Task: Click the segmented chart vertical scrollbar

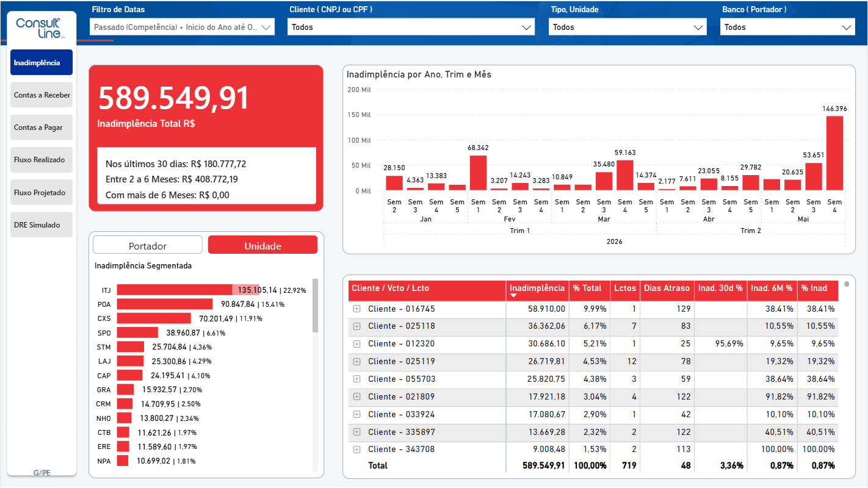Action: pyautogui.click(x=315, y=306)
